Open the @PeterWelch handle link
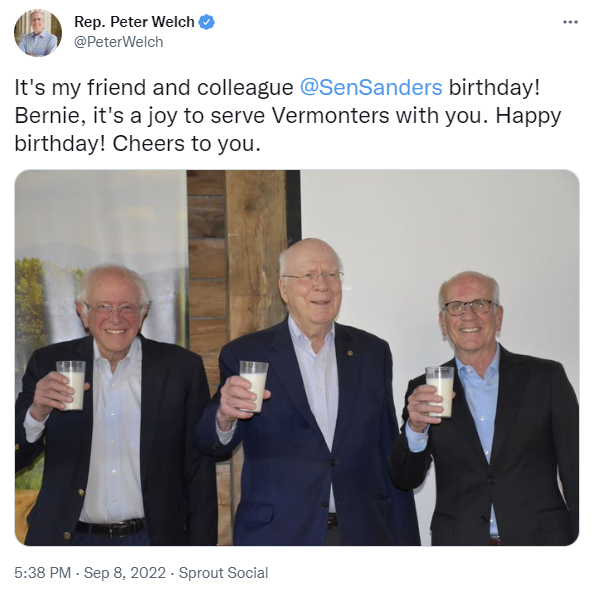 point(119,42)
